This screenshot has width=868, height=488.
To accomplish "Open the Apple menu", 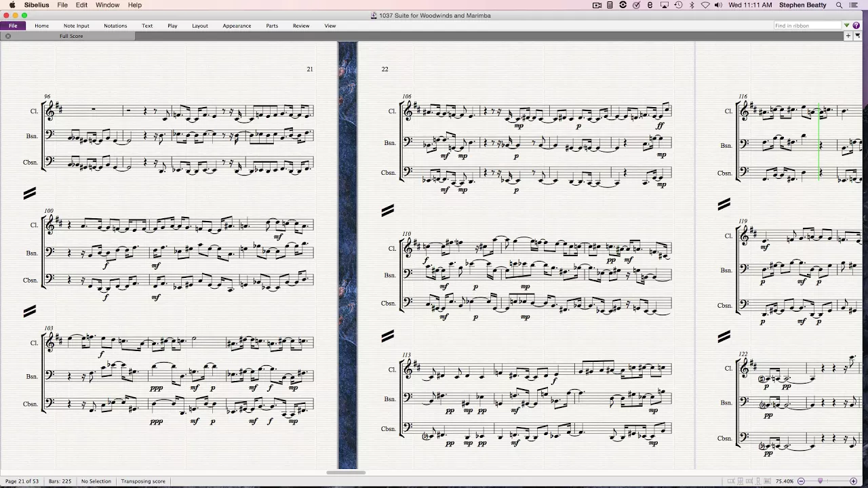I will pyautogui.click(x=12, y=5).
